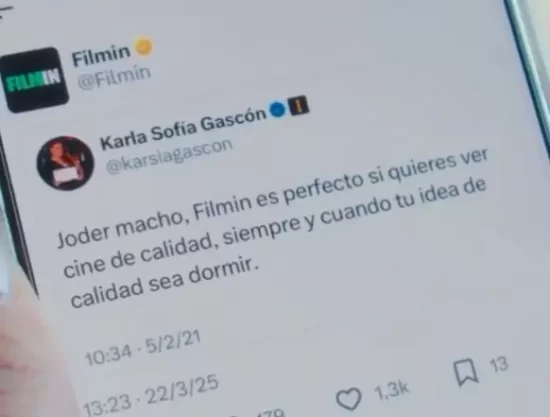This screenshot has width=550, height=417.
Task: Click the gold verified badge beside Filmin
Action: [143, 47]
